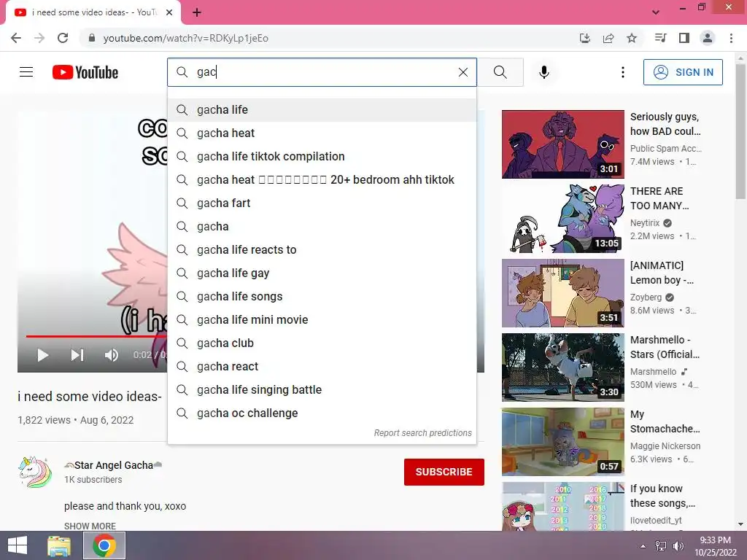
Task: Select 'gacha club' suggestion
Action: point(322,343)
